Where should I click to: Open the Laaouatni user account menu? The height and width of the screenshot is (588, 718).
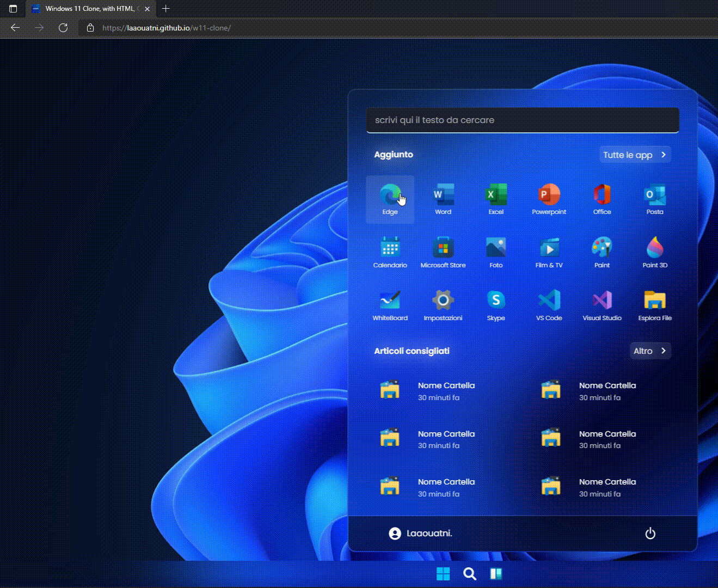(x=420, y=533)
